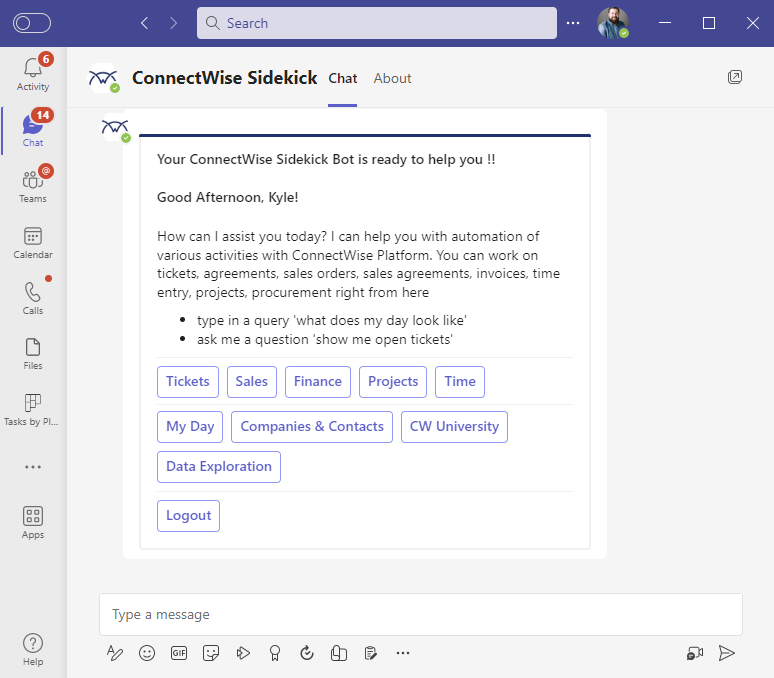Click the Time button

pyautogui.click(x=460, y=382)
